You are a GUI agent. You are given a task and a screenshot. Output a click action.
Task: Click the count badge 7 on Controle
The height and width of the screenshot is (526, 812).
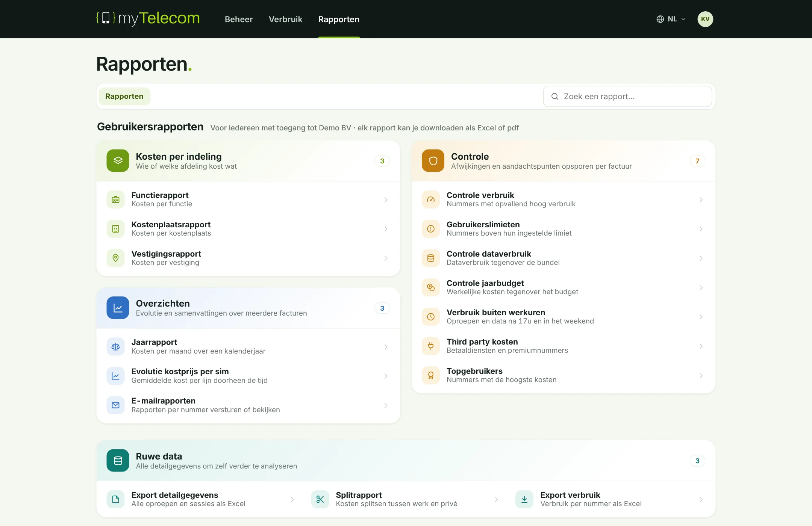[697, 161]
